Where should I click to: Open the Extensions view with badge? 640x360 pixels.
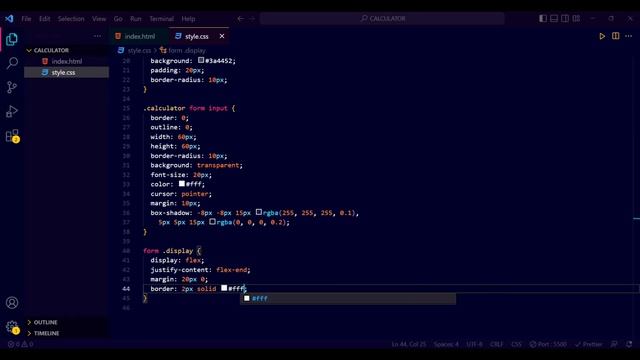(12, 136)
